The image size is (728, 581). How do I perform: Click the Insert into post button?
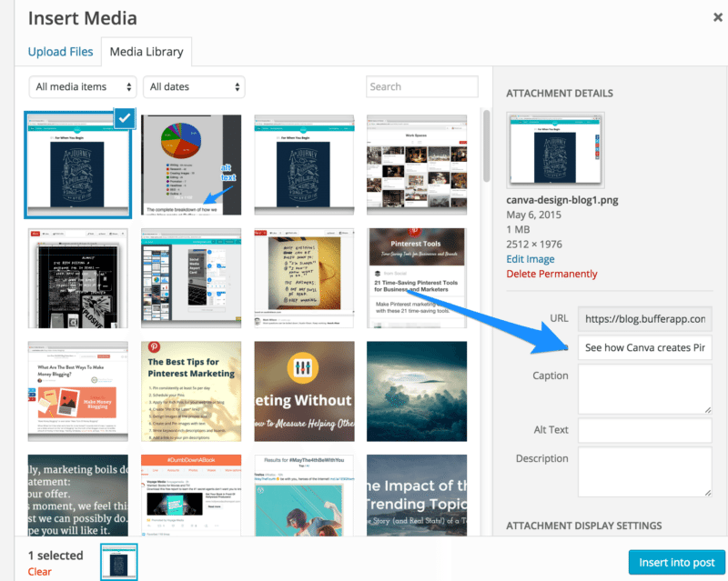[677, 562]
